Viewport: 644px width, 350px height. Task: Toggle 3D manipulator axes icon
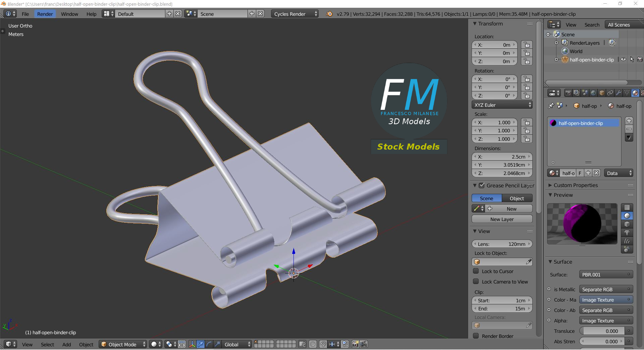point(192,344)
